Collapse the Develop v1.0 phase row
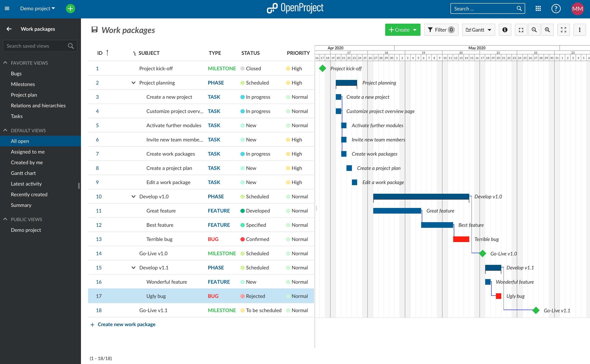 (133, 196)
